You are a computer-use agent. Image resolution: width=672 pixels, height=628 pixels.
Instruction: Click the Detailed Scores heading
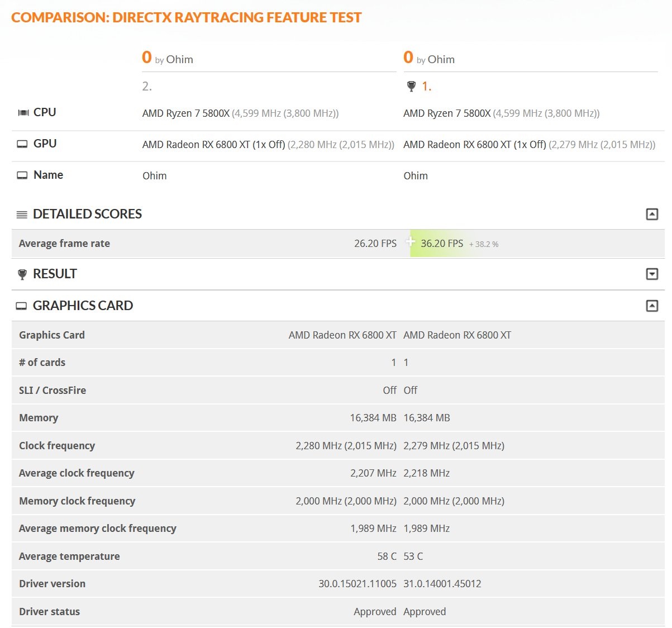87,214
